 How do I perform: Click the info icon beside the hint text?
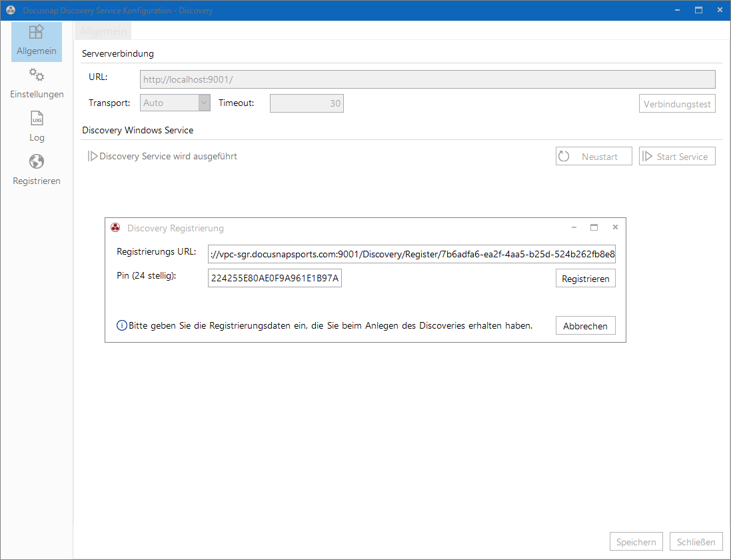pyautogui.click(x=121, y=325)
